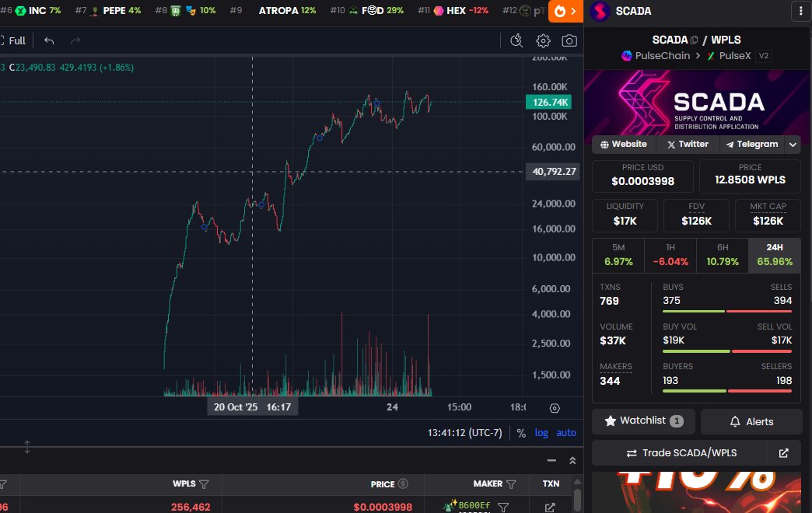The image size is (812, 513).
Task: Take a chart snapshot with the camera icon
Action: pos(569,41)
